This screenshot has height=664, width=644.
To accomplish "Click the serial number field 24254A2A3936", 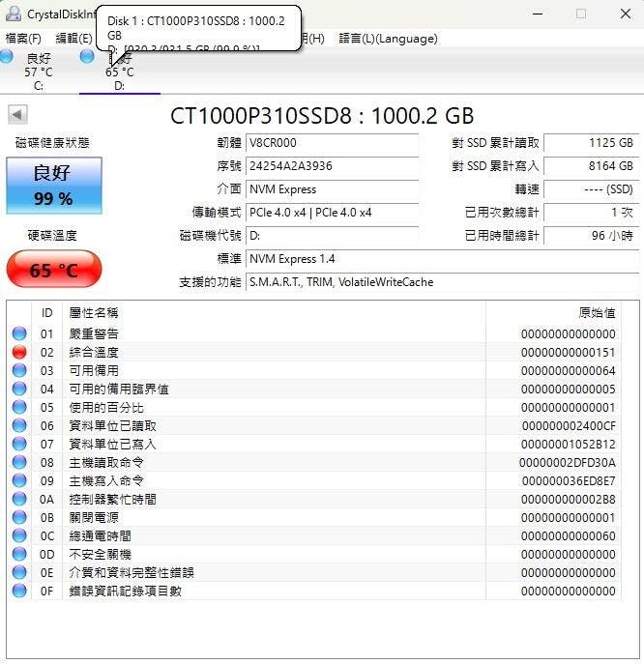I will pos(333,166).
